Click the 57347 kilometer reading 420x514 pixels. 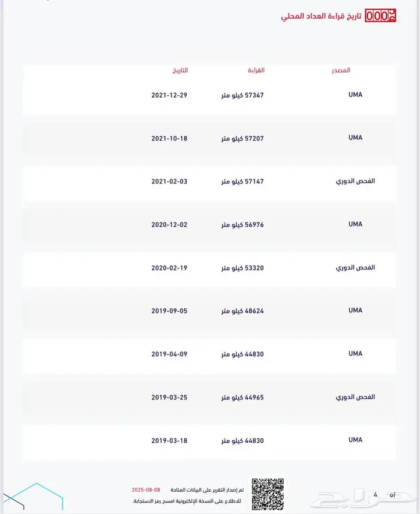coord(242,95)
